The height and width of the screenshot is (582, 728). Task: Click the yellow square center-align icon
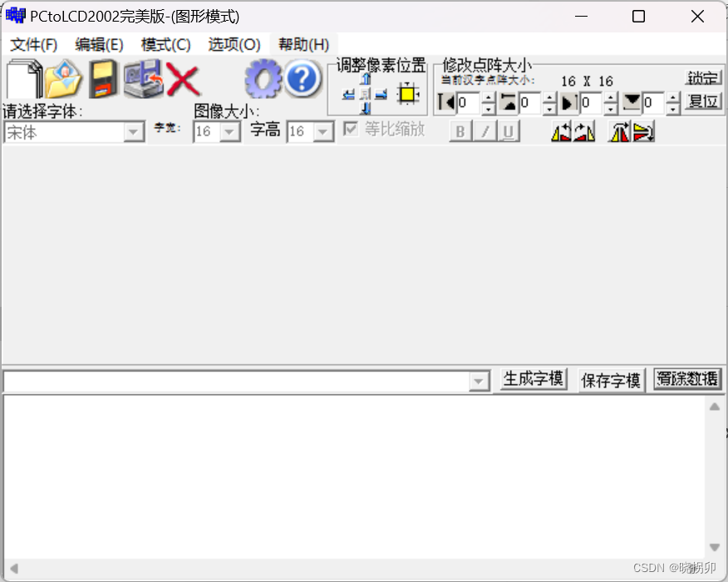coord(408,94)
